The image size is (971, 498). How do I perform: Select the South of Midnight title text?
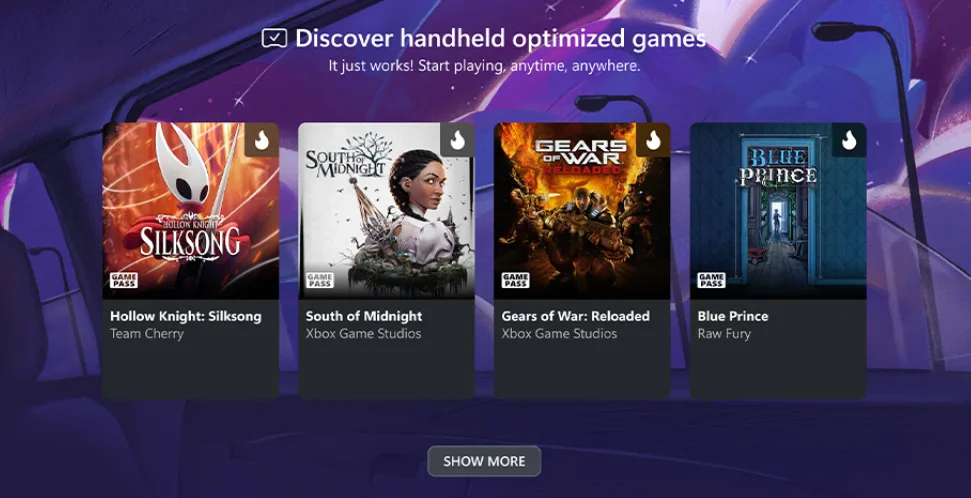364,316
